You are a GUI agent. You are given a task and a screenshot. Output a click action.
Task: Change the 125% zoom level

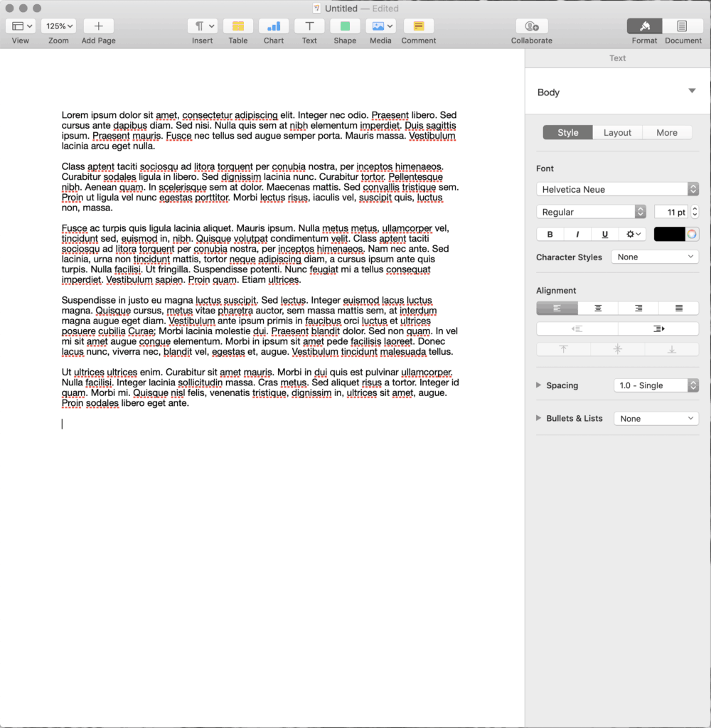[x=59, y=26]
